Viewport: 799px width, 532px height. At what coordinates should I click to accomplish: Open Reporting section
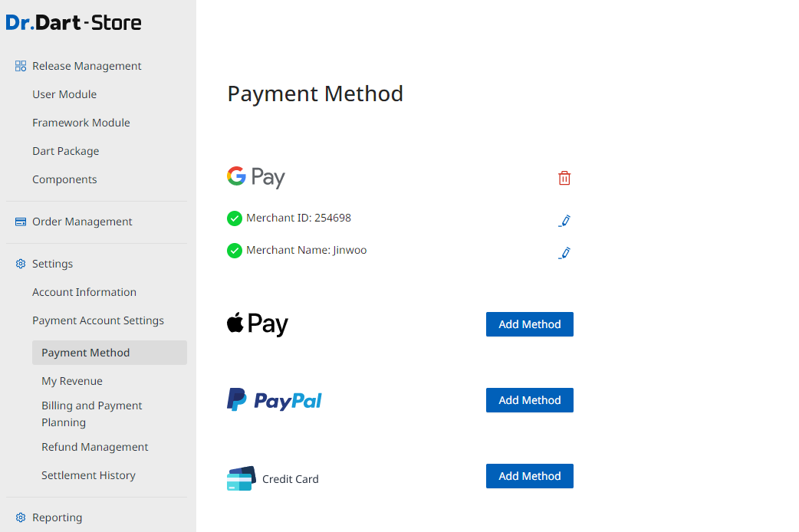tap(57, 517)
